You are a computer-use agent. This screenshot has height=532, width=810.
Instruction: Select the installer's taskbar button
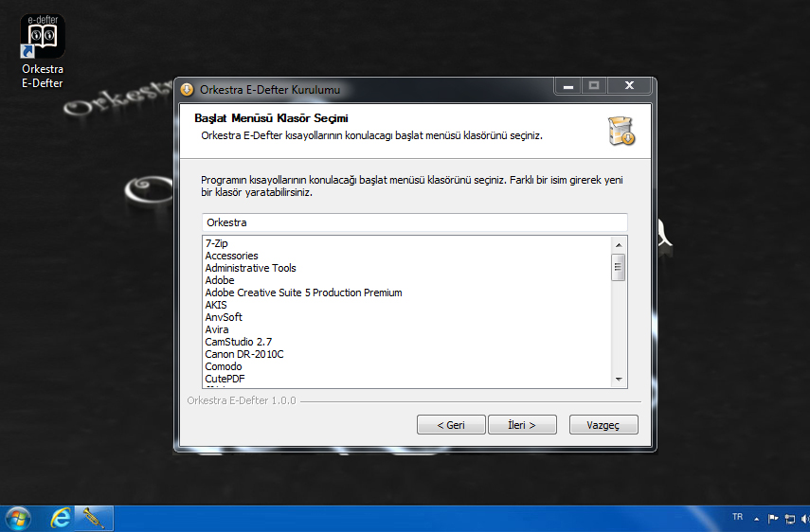94,518
